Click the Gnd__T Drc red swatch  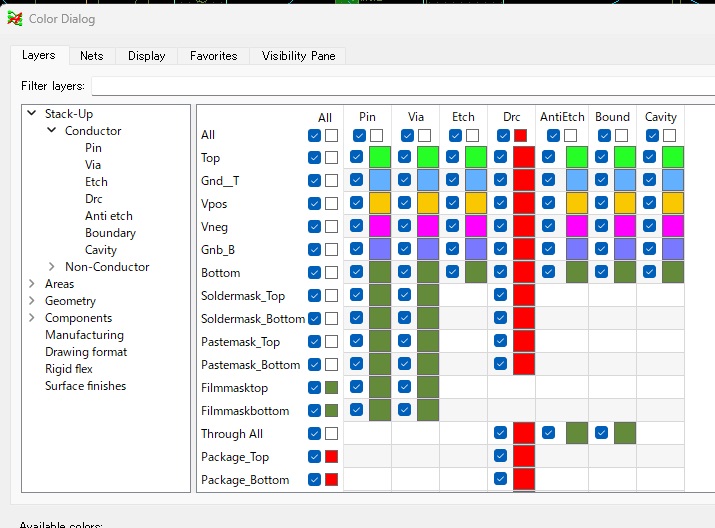(524, 180)
